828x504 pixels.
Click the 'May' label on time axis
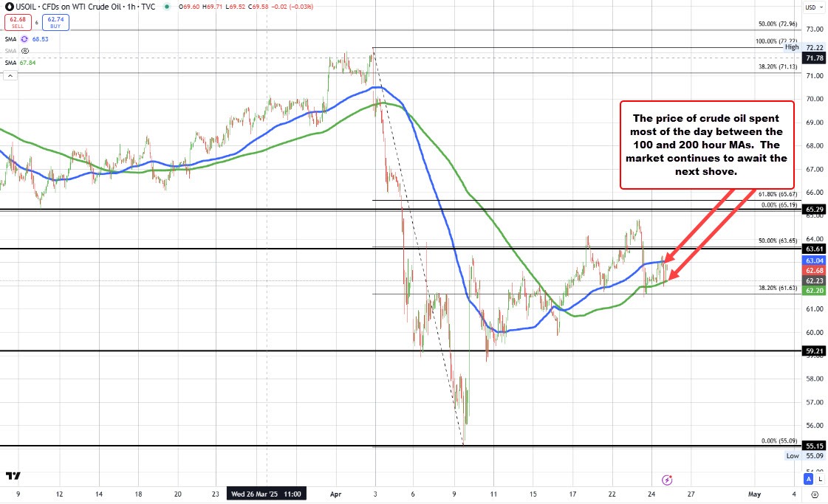coord(754,494)
